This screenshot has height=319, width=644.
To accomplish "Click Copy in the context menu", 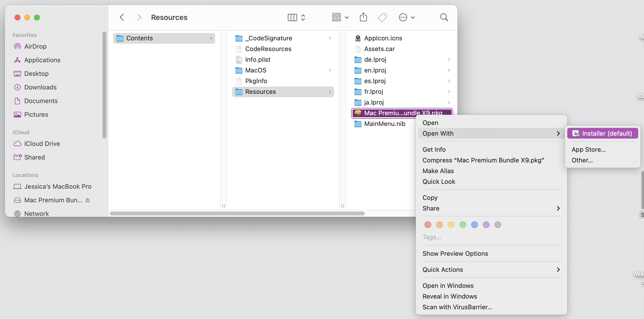I will [x=491, y=198].
